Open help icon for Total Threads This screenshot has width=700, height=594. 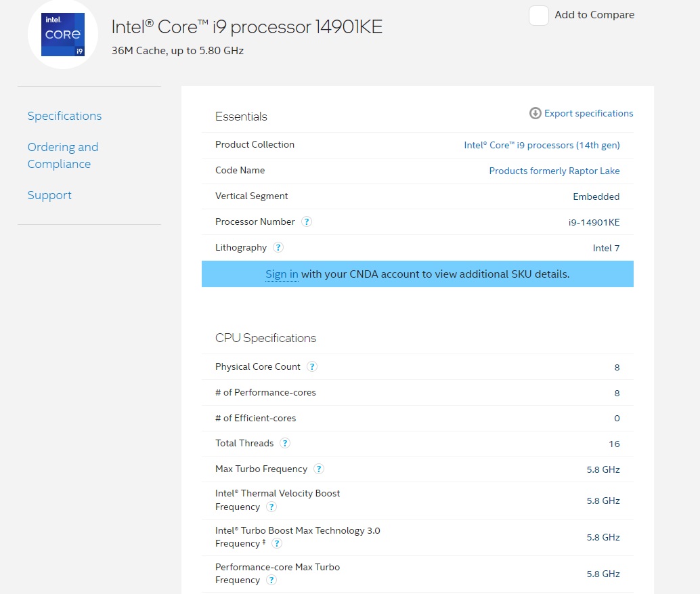coord(285,443)
